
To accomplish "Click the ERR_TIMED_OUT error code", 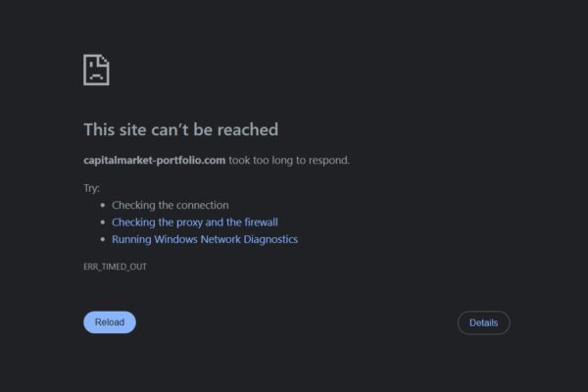I will pos(115,267).
